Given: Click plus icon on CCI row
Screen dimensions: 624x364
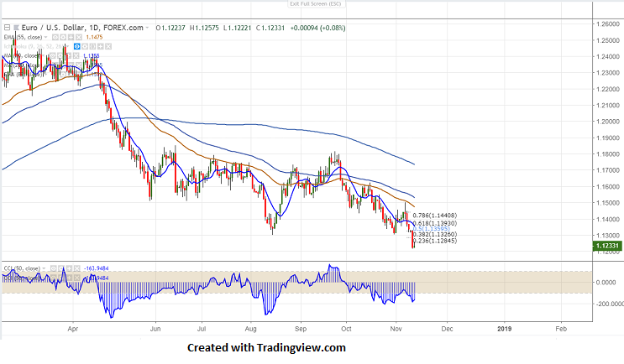Looking at the screenshot, I should pos(69,268).
